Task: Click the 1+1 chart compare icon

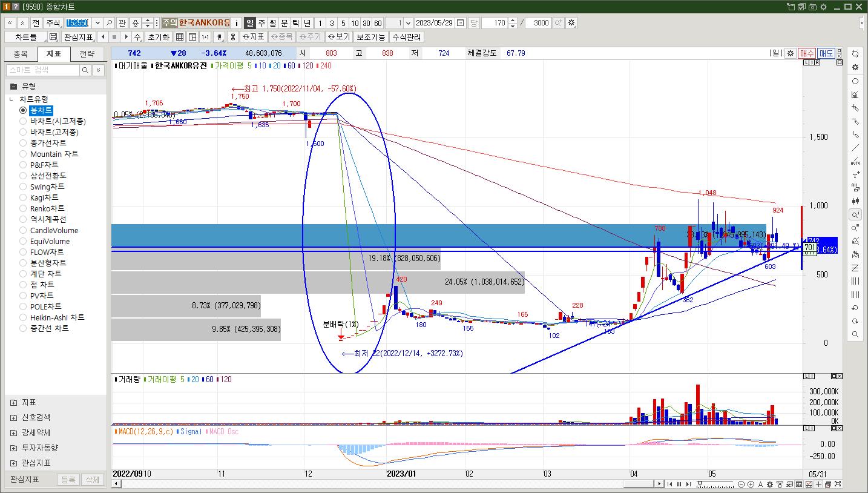Action: coord(205,37)
